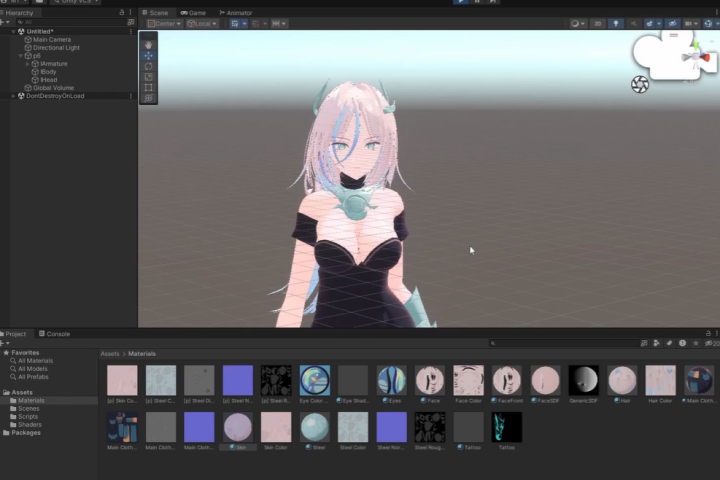This screenshot has height=480, width=720.
Task: Select the Rect tool
Action: point(148,87)
